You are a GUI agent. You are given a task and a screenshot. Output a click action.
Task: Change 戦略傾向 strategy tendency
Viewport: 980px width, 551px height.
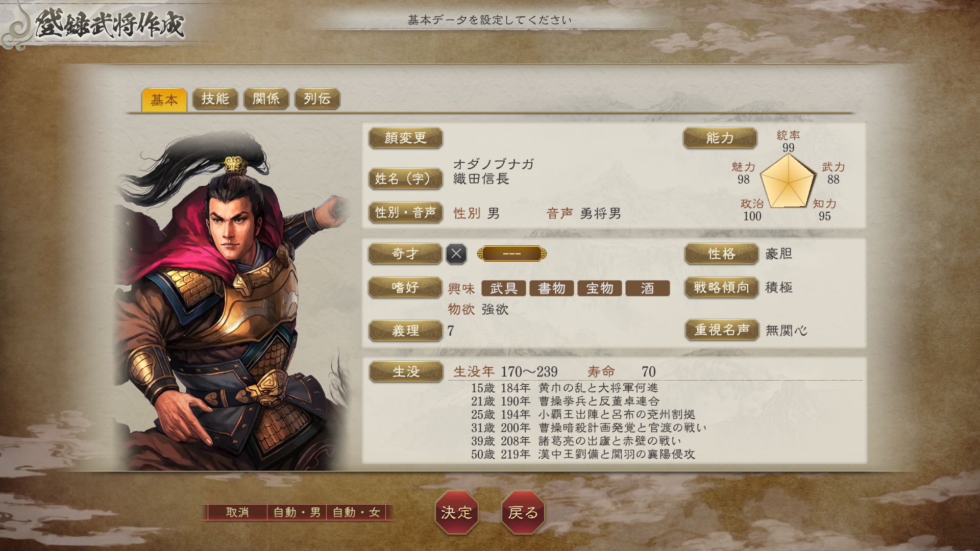[x=721, y=287]
